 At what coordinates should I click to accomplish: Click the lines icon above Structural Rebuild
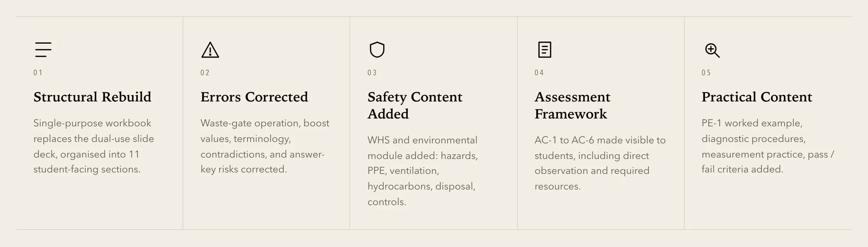[43, 50]
